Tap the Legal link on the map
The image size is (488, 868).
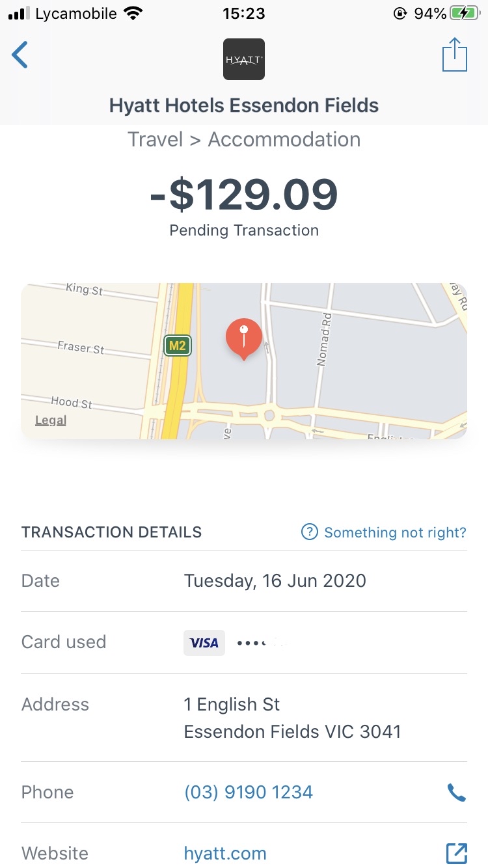[51, 420]
